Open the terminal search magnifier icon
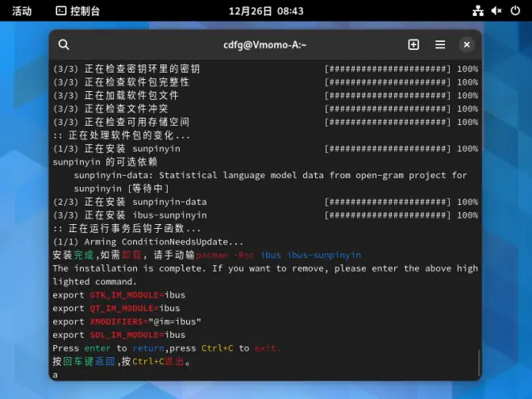The image size is (532, 399). (64, 45)
